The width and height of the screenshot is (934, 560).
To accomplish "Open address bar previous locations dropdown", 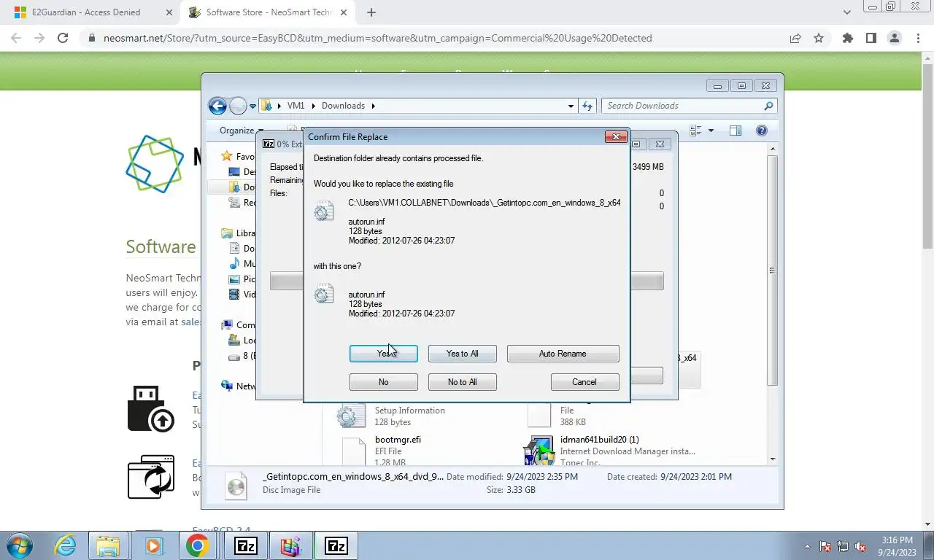I will (571, 106).
